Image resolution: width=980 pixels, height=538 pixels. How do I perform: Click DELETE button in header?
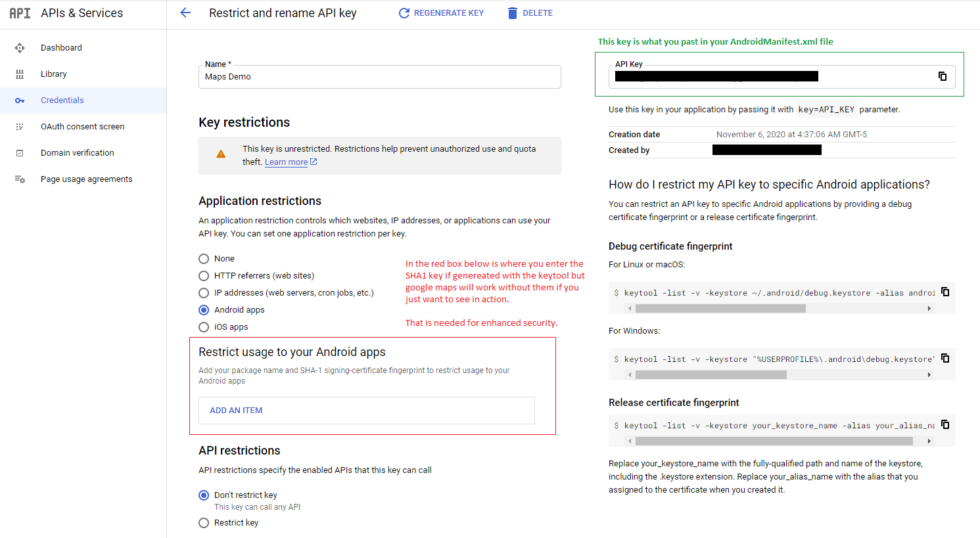point(530,13)
